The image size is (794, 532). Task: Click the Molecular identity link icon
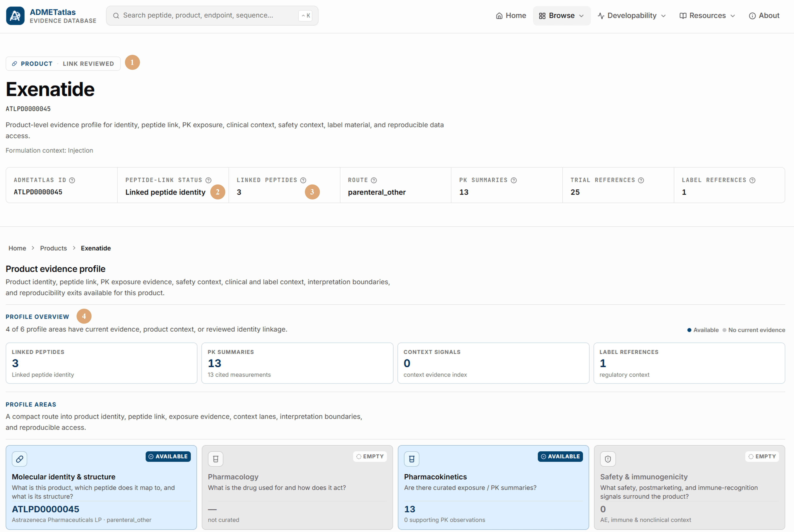point(20,459)
